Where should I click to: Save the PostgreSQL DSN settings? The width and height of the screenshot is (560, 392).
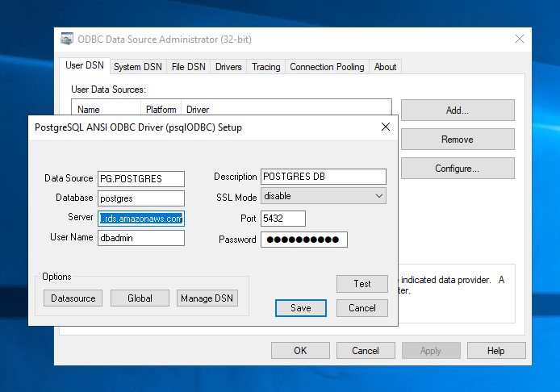pyautogui.click(x=300, y=308)
